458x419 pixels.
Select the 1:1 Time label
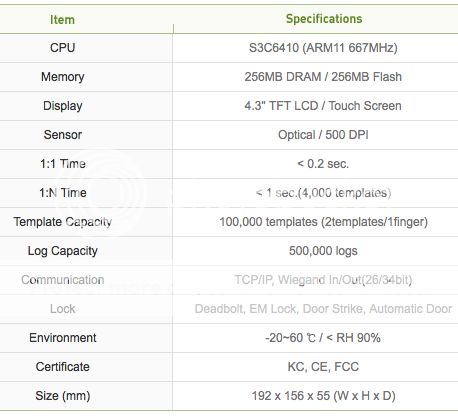(x=63, y=164)
